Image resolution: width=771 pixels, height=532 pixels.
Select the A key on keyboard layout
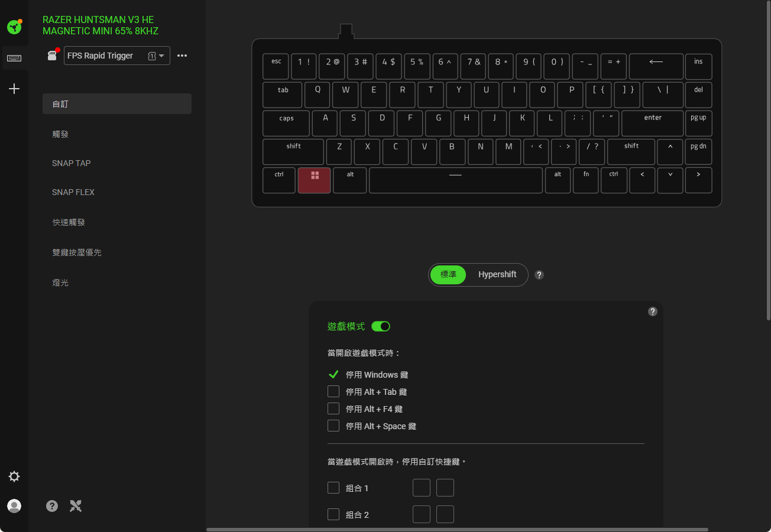click(325, 124)
